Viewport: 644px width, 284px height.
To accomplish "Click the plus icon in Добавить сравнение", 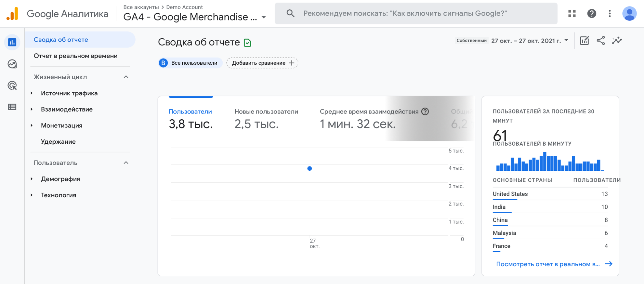I will coord(292,63).
